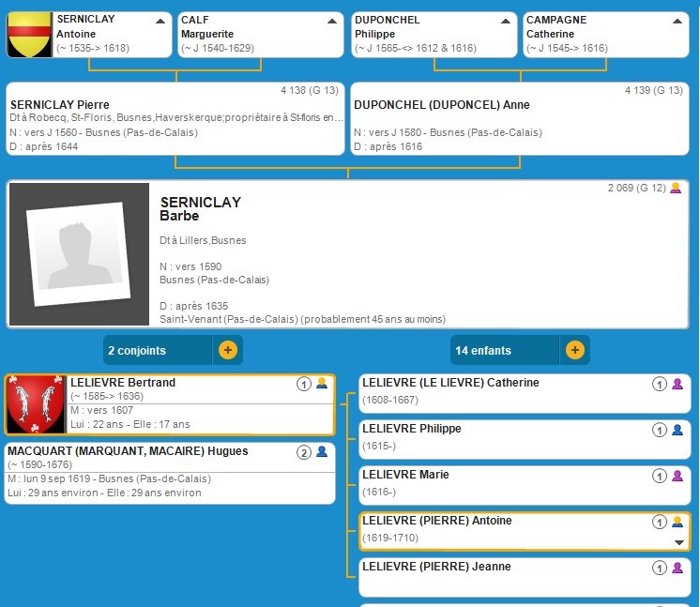
Task: Open the mother Duponchel Anne card
Action: click(521, 119)
